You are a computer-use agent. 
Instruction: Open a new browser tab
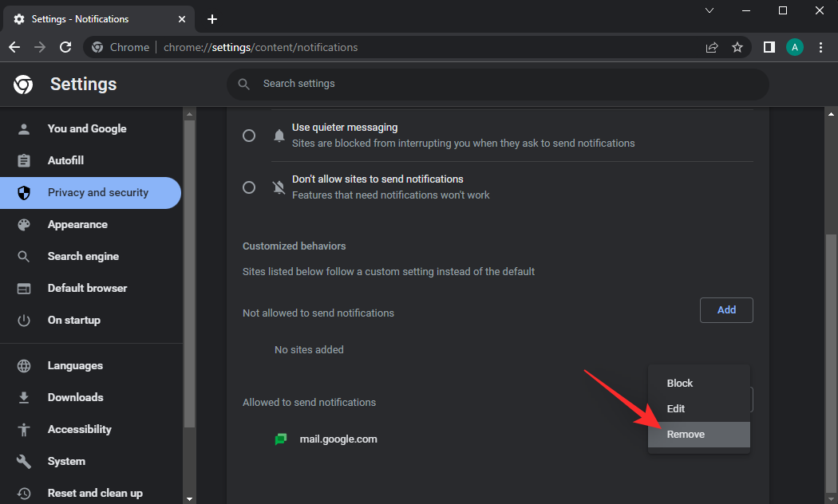211,19
